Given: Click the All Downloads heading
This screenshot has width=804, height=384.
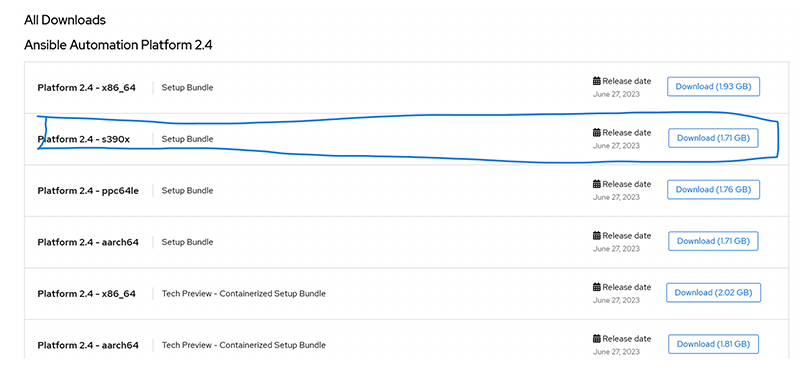Looking at the screenshot, I should click(65, 21).
